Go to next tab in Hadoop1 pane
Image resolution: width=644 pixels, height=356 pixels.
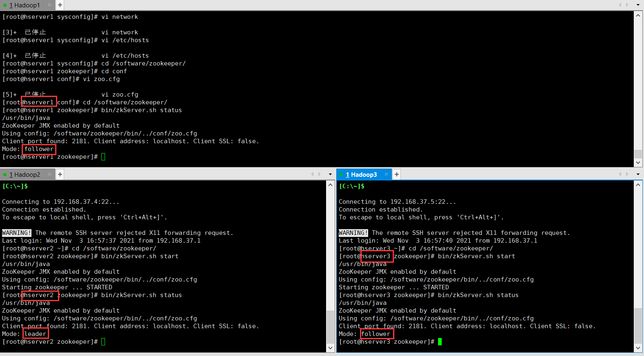pyautogui.click(x=627, y=5)
